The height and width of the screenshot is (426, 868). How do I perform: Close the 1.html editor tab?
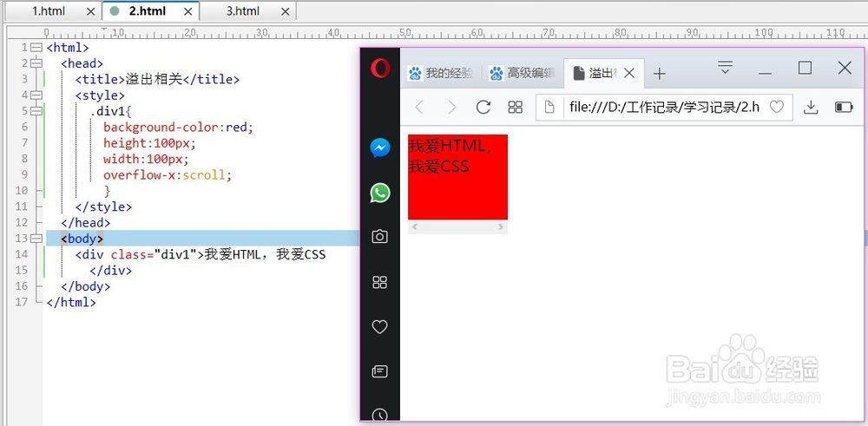(x=91, y=11)
